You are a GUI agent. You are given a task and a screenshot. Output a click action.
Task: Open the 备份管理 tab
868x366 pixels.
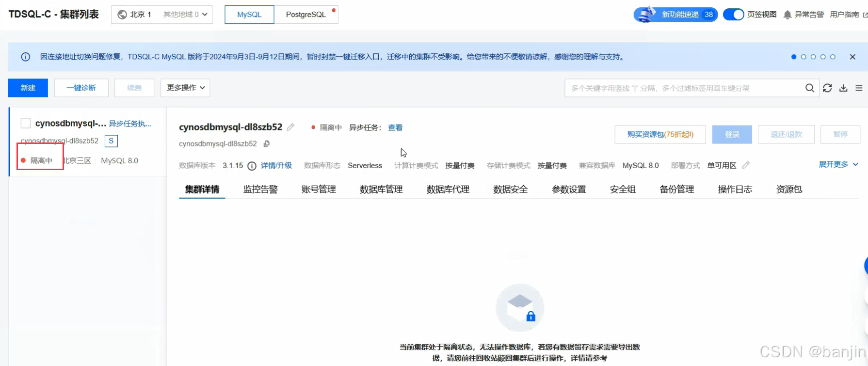677,190
